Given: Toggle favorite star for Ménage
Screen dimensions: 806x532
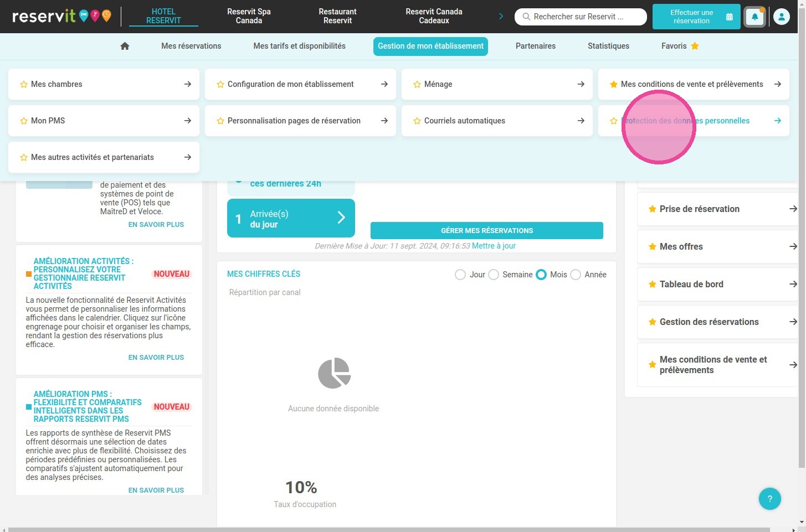Looking at the screenshot, I should tap(417, 84).
